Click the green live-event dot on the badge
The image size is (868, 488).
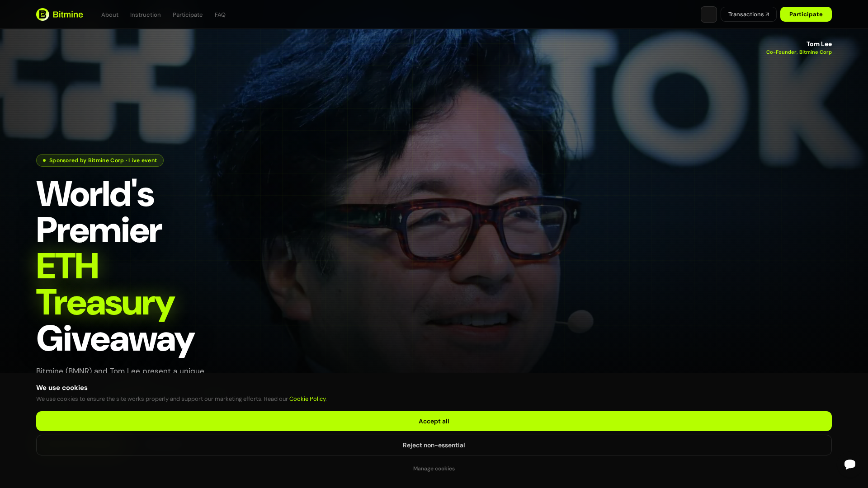44,160
